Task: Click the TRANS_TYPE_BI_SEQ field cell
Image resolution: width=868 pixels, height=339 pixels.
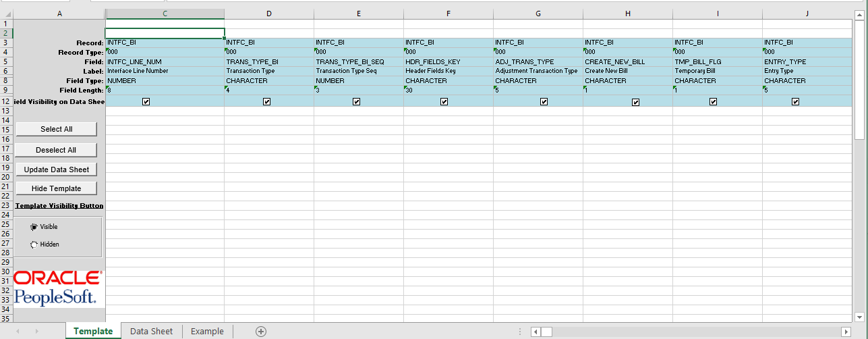Action: pyautogui.click(x=359, y=61)
